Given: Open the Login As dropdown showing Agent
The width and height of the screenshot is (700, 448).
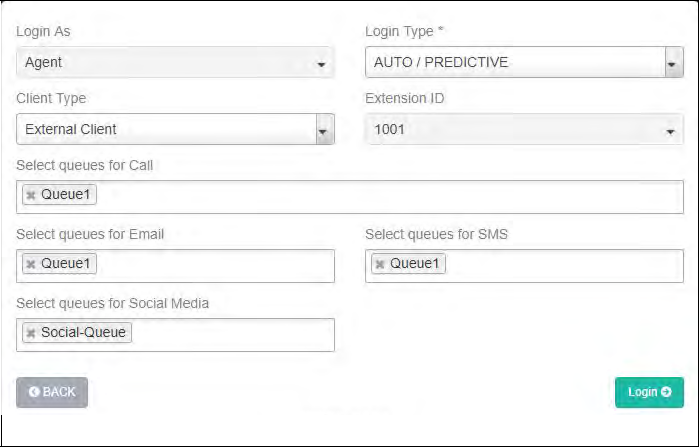Looking at the screenshot, I should [x=175, y=62].
